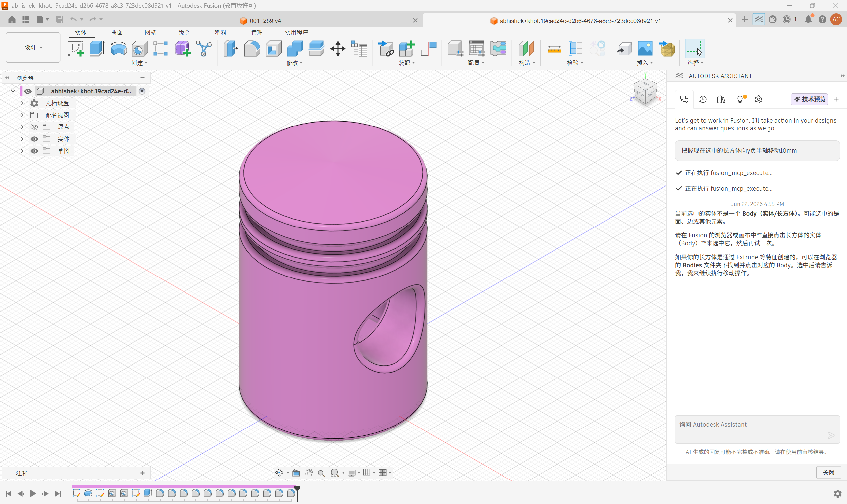
Task: Select the Insert Mesh tool
Action: point(666,49)
